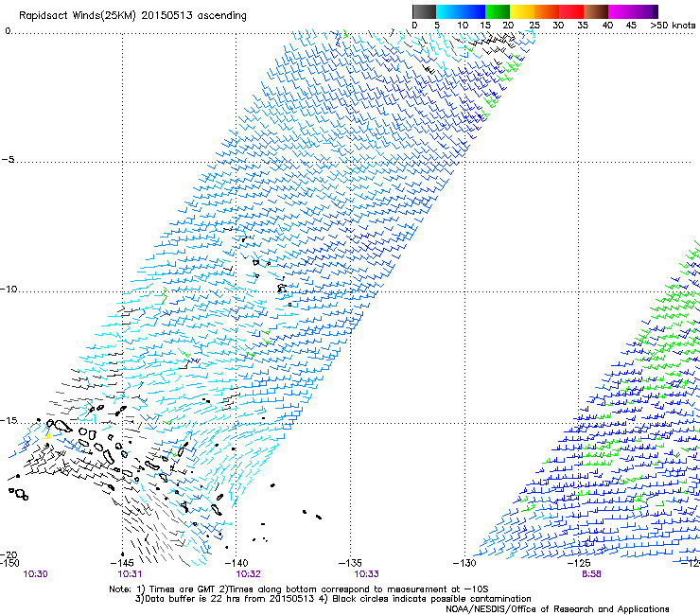This screenshot has height=615, width=700.
Task: Click the purple time label 10:30
Action: click(36, 574)
